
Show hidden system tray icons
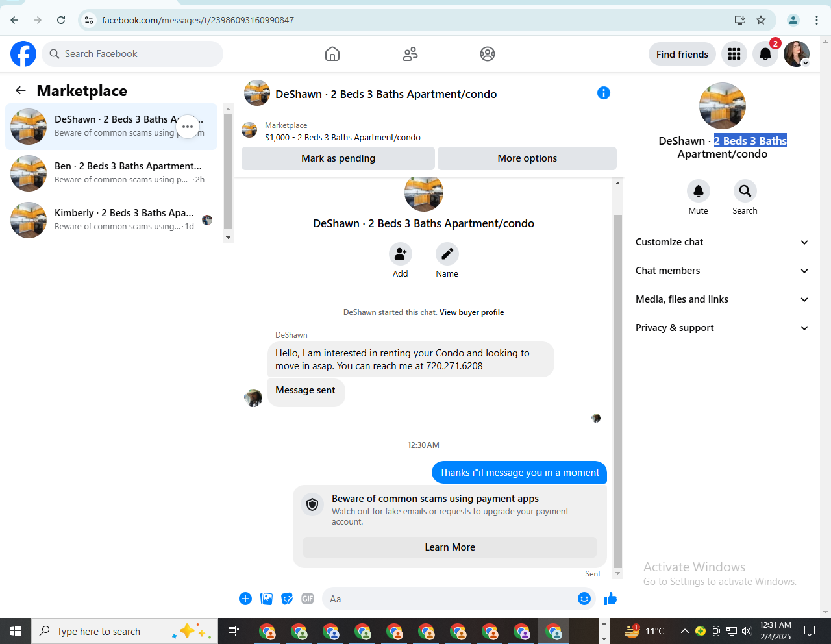point(684,631)
